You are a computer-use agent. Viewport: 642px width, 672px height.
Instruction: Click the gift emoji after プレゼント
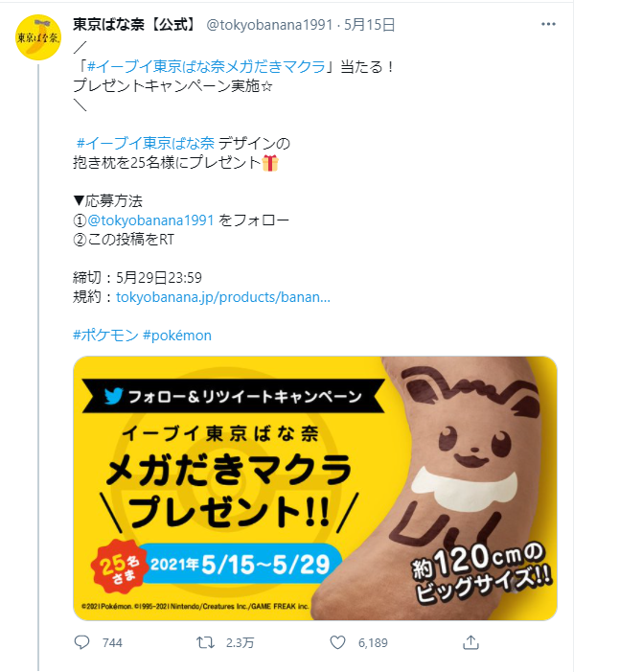coord(270,163)
